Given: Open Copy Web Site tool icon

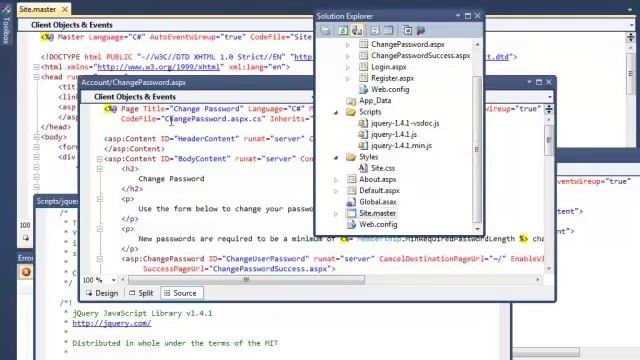Looking at the screenshot, I should coord(407,30).
